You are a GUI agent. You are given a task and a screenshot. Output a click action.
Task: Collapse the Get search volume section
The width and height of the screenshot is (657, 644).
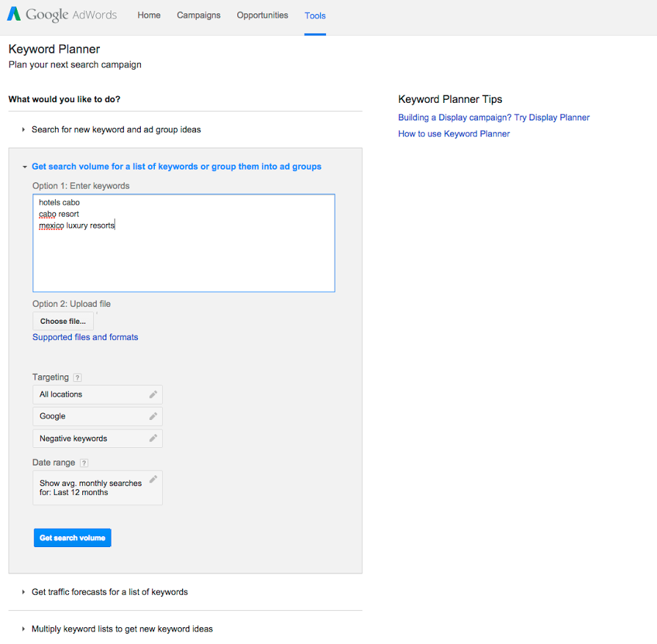176,167
